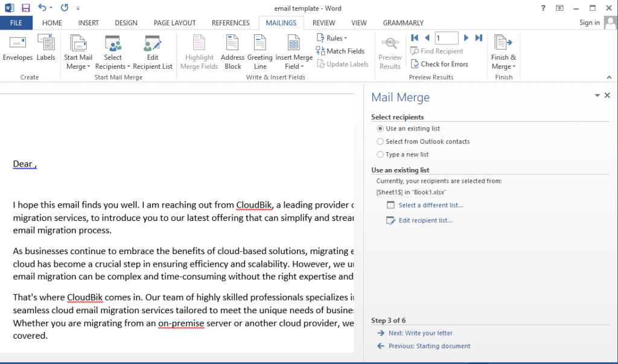
Task: Open Match Fields
Action: 342,51
